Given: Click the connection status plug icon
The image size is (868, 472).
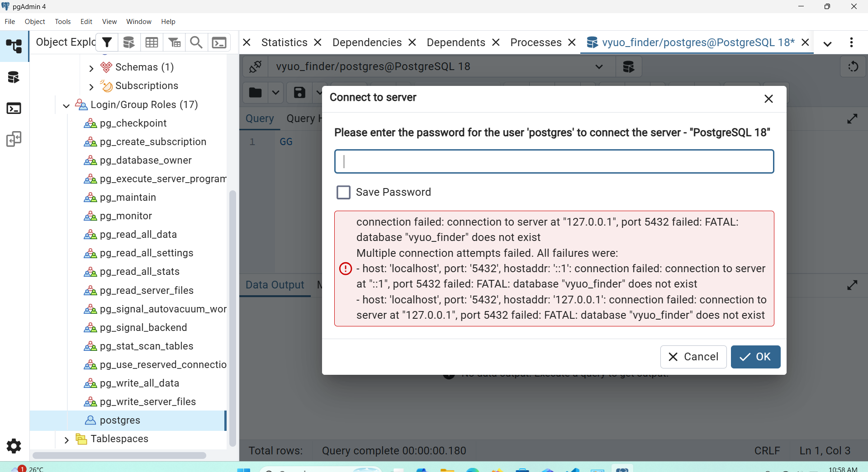Looking at the screenshot, I should coord(256,67).
